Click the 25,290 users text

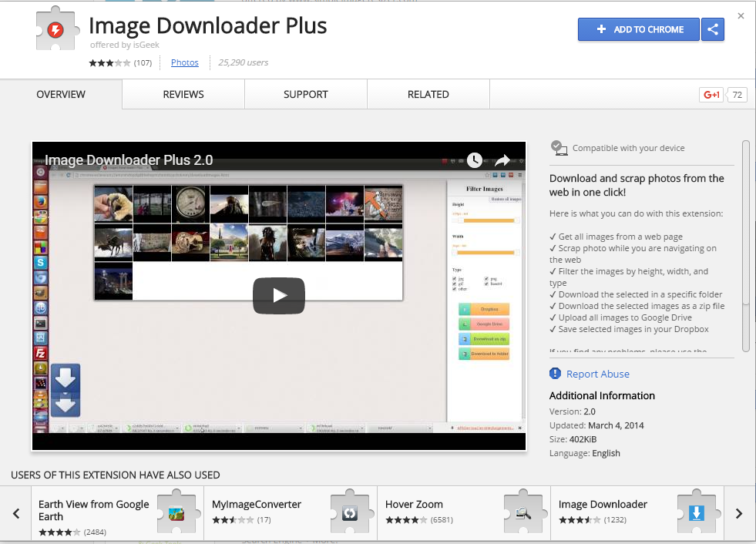pos(243,62)
